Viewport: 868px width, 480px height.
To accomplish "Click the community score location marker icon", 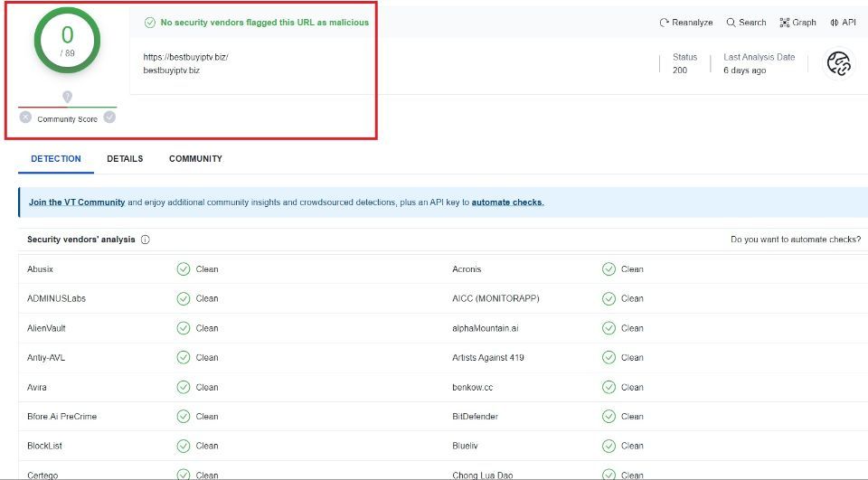I will [67, 97].
